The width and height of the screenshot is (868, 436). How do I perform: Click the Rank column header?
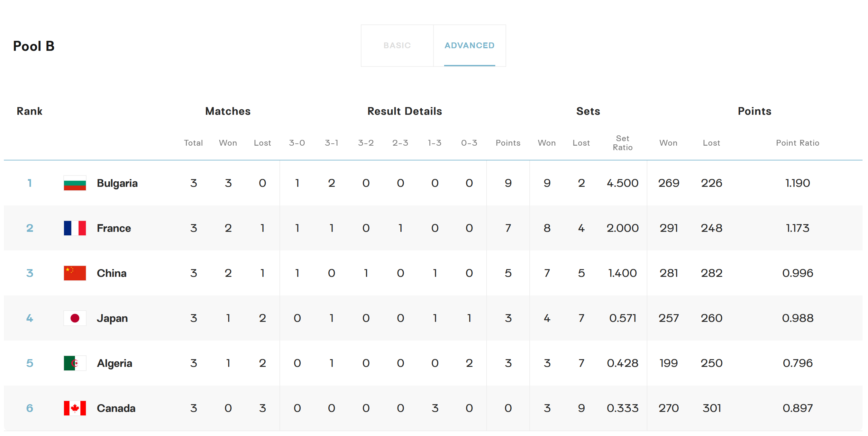click(30, 111)
